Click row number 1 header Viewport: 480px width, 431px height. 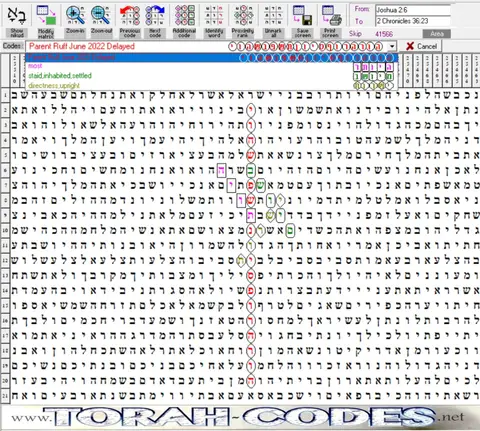5,96
